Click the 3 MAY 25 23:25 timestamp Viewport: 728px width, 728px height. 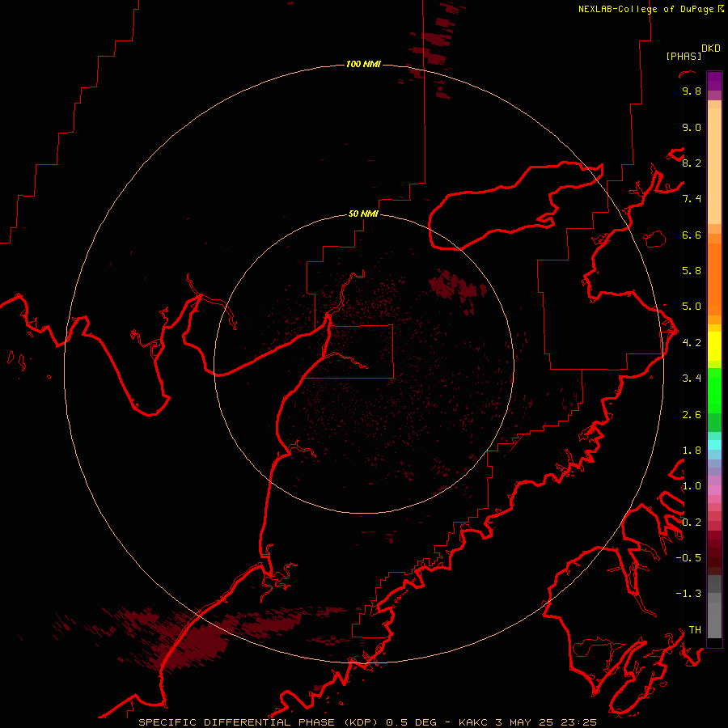coord(545,722)
